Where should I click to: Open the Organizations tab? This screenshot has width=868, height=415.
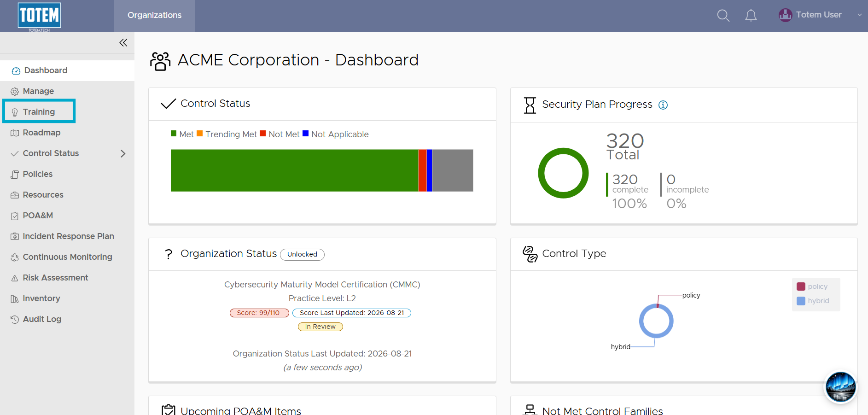tap(154, 15)
